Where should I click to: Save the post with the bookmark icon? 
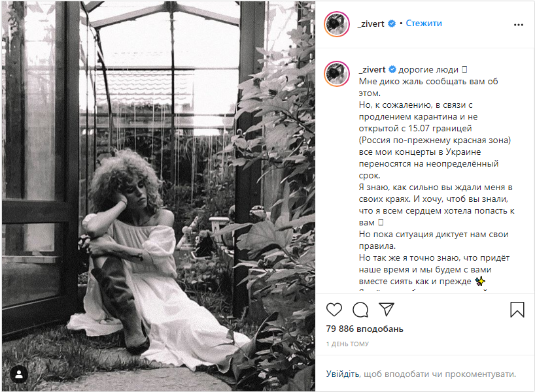click(x=517, y=310)
